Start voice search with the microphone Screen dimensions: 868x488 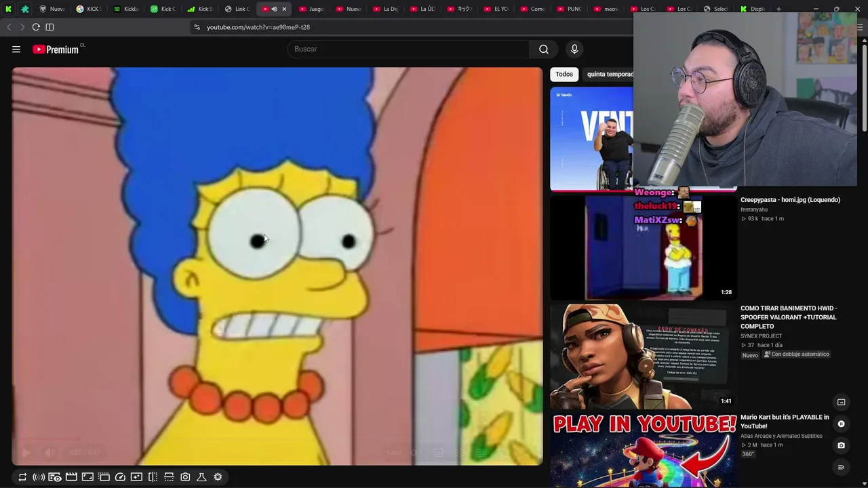[574, 49]
